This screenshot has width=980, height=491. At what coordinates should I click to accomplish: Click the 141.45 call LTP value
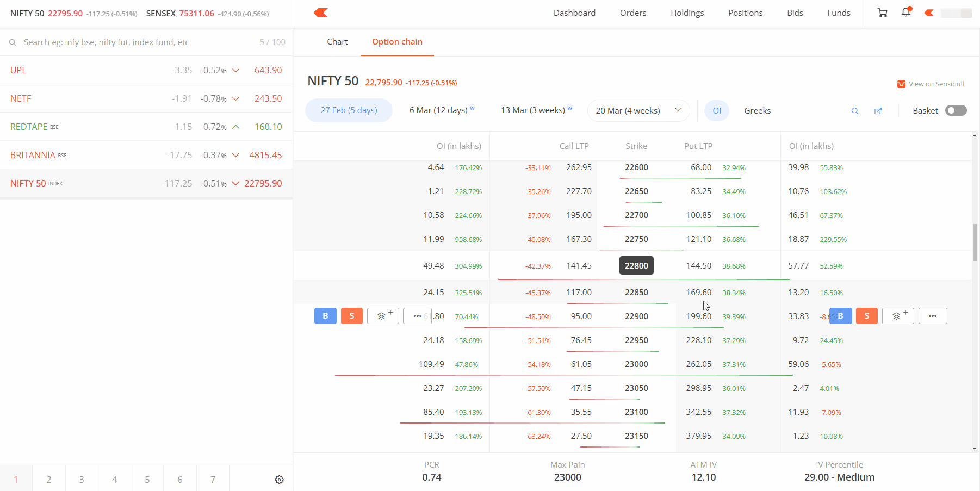(579, 266)
